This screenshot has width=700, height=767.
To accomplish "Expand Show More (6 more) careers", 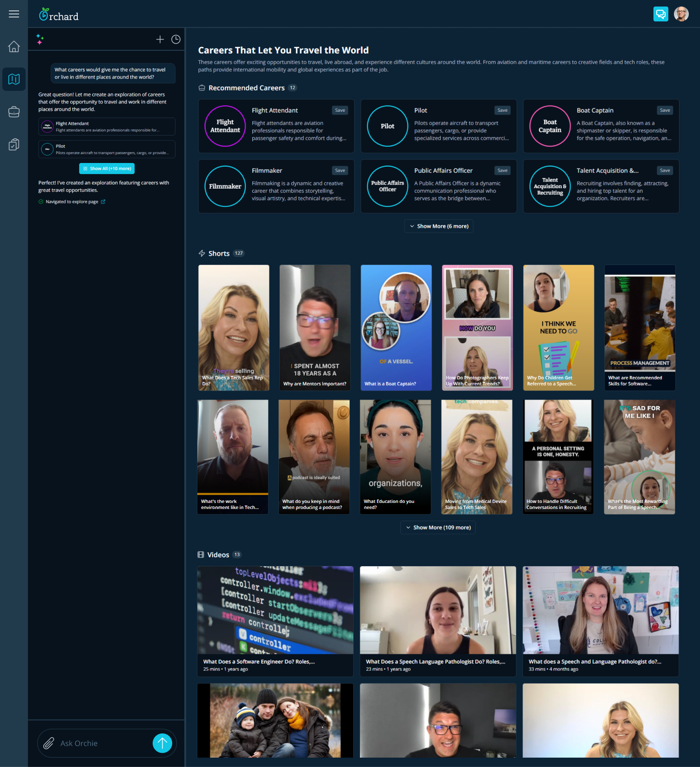I will [439, 226].
